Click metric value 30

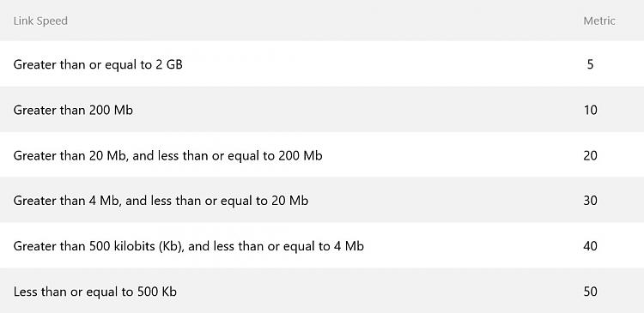click(590, 201)
